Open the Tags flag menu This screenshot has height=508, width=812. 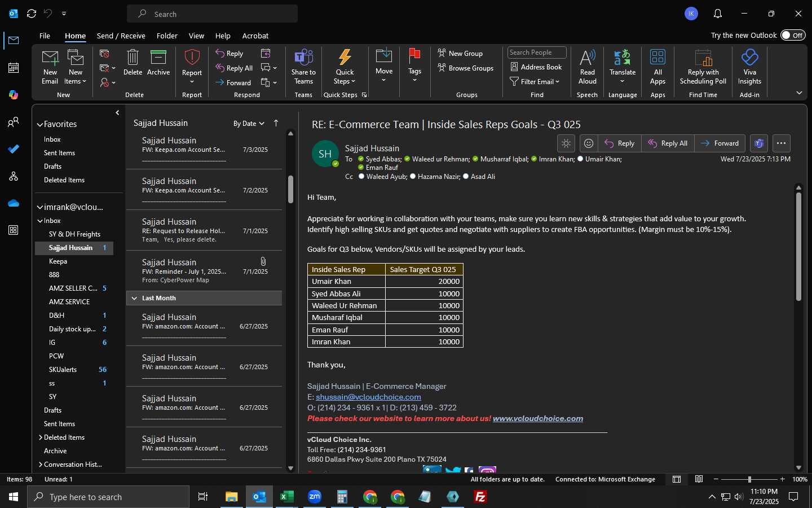pos(414,66)
